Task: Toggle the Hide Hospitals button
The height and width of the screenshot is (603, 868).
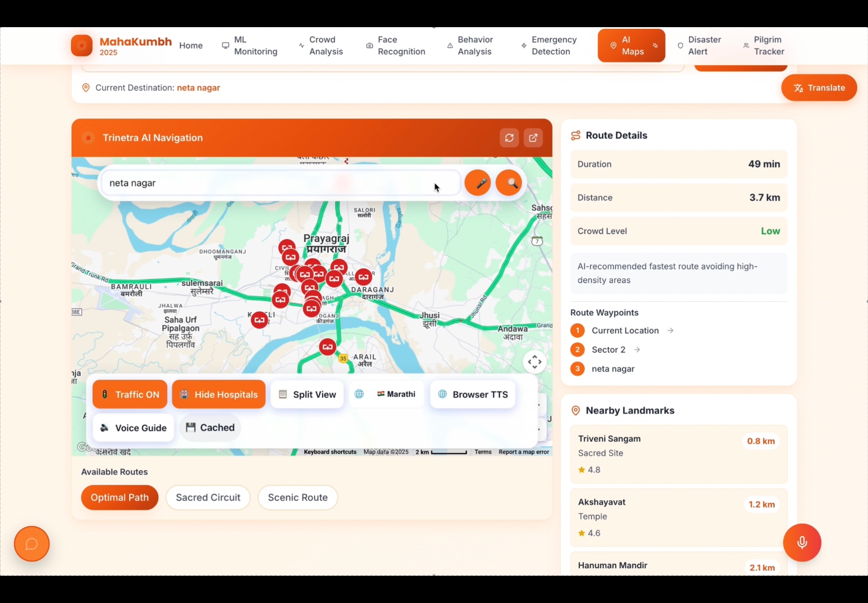Action: click(219, 395)
